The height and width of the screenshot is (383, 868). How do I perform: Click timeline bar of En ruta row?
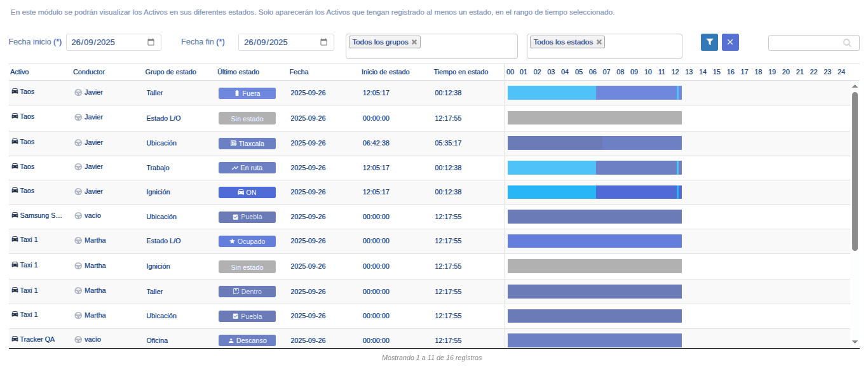click(595, 168)
